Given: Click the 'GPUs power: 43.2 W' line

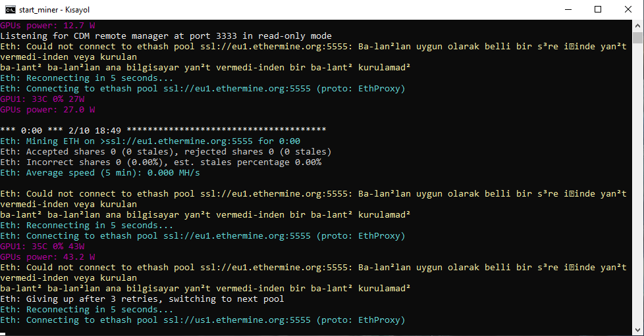Looking at the screenshot, I should pos(47,257).
